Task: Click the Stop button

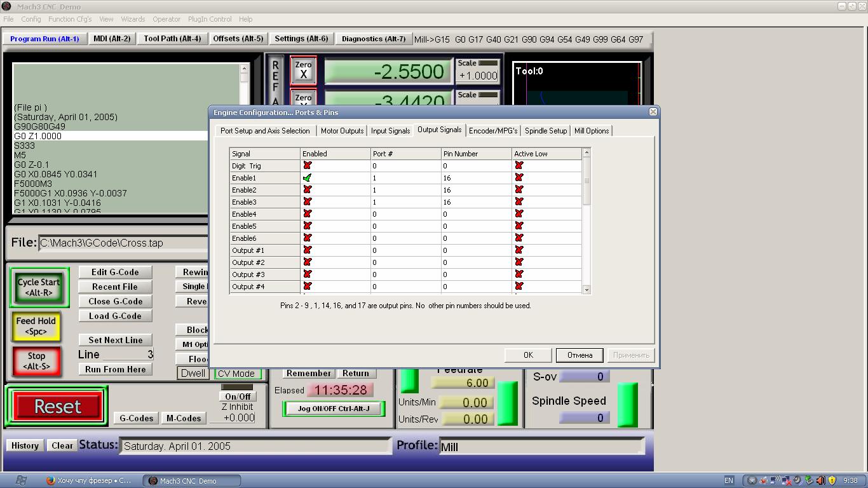Action: tap(36, 361)
